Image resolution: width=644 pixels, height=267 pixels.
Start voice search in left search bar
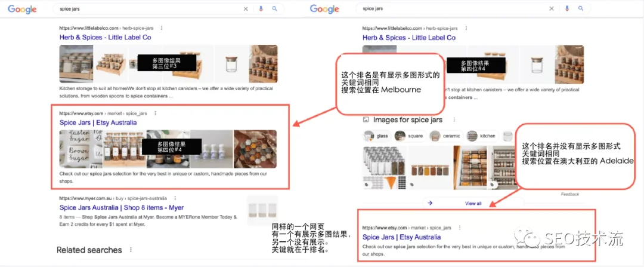click(261, 8)
